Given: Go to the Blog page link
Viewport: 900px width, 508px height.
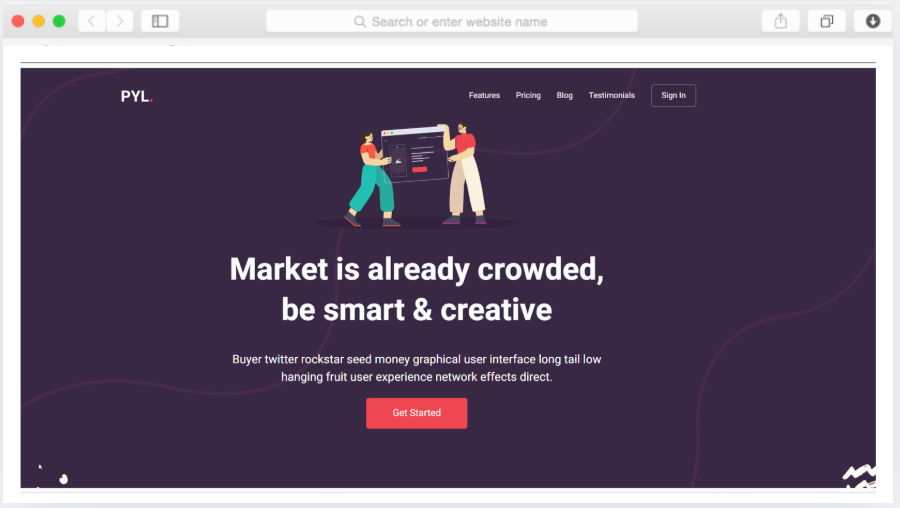Looking at the screenshot, I should (x=564, y=95).
